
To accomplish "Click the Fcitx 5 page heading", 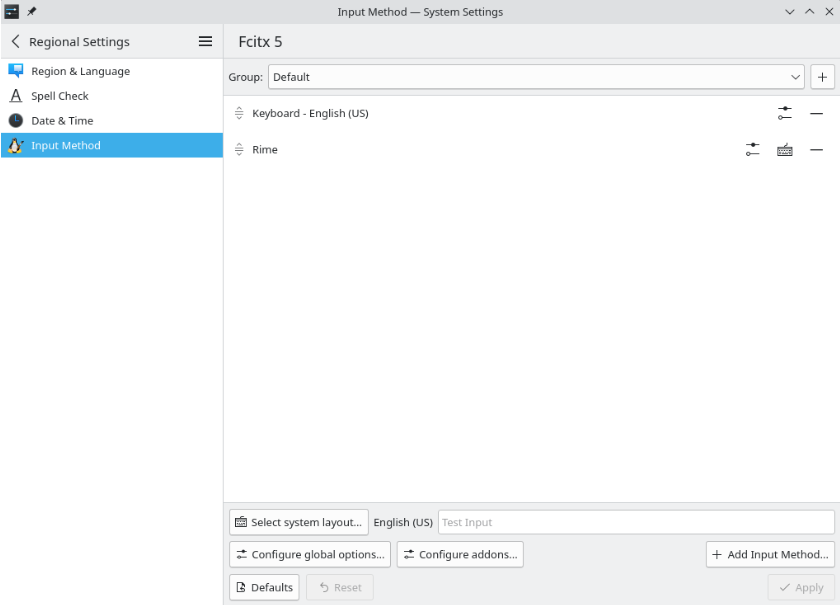I will (260, 41).
